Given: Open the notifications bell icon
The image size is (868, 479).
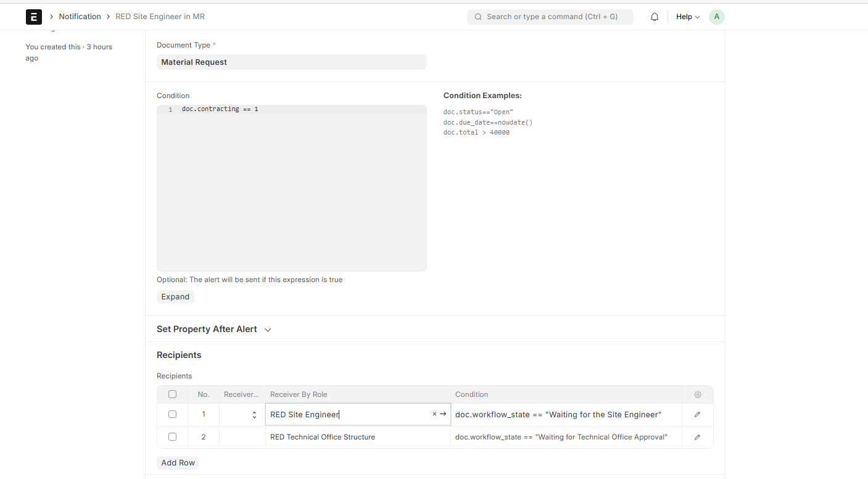Looking at the screenshot, I should tap(655, 17).
